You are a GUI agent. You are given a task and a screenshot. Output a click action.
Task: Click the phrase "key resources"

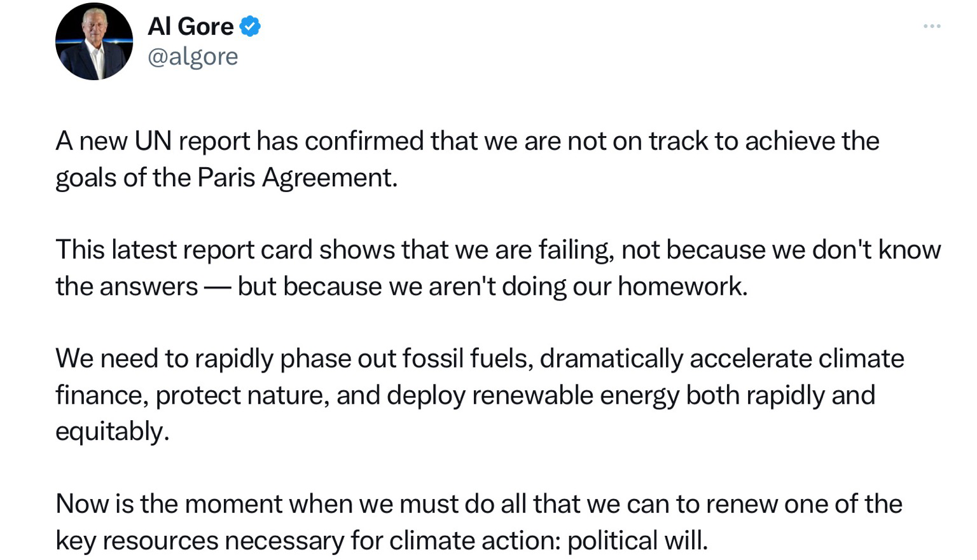pos(137,541)
